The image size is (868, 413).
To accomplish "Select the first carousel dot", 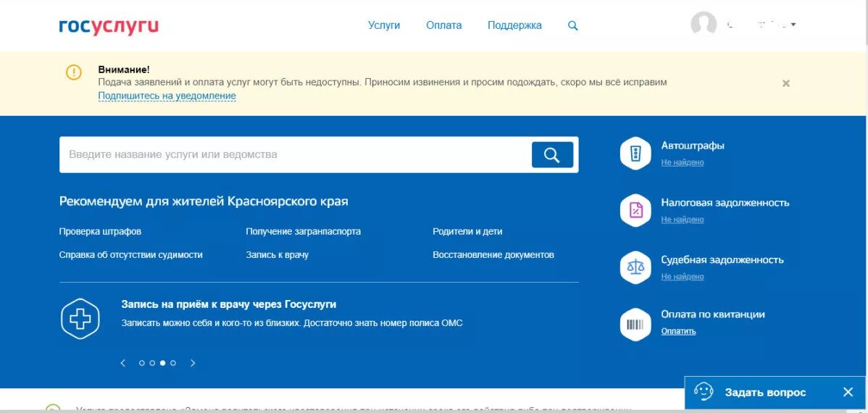I will tap(142, 363).
